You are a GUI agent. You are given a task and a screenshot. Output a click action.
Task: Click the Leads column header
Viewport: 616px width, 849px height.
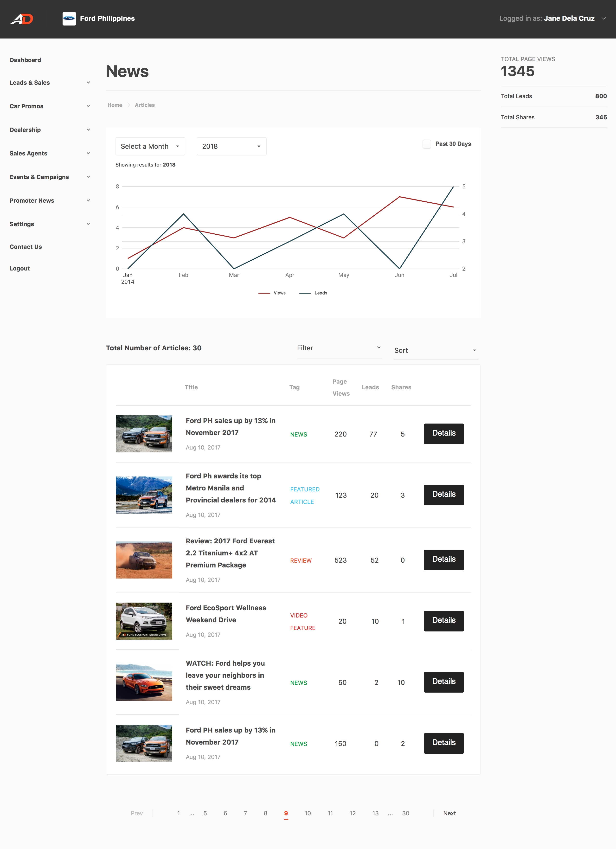[371, 387]
